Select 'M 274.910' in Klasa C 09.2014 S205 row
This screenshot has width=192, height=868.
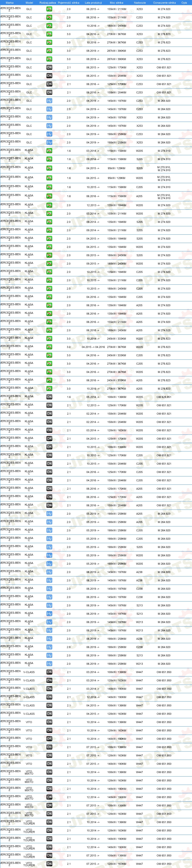tap(164, 159)
